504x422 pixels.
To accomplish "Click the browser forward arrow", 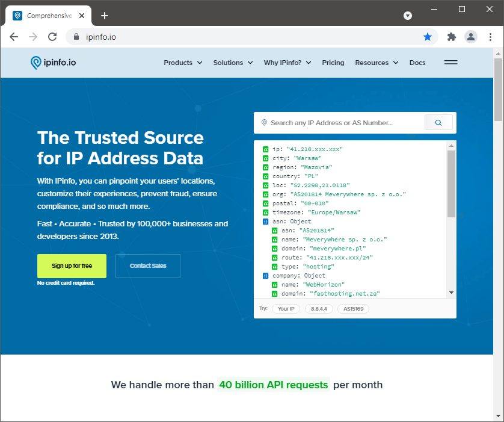I will [x=33, y=37].
